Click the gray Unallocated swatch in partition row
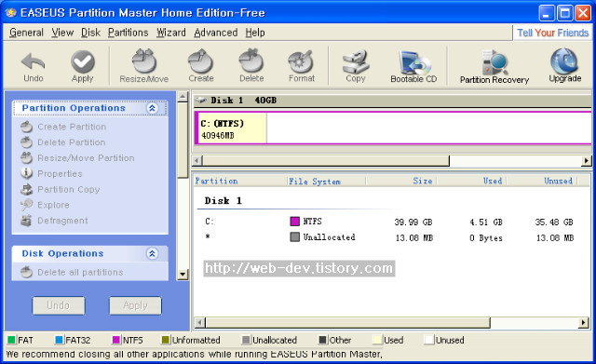Screen dimensions: 596x364 294,237
